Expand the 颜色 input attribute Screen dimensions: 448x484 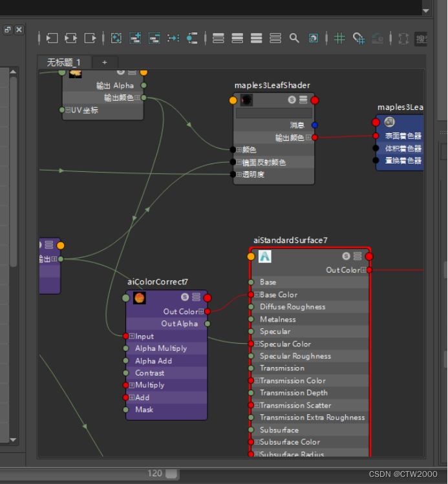239,150
